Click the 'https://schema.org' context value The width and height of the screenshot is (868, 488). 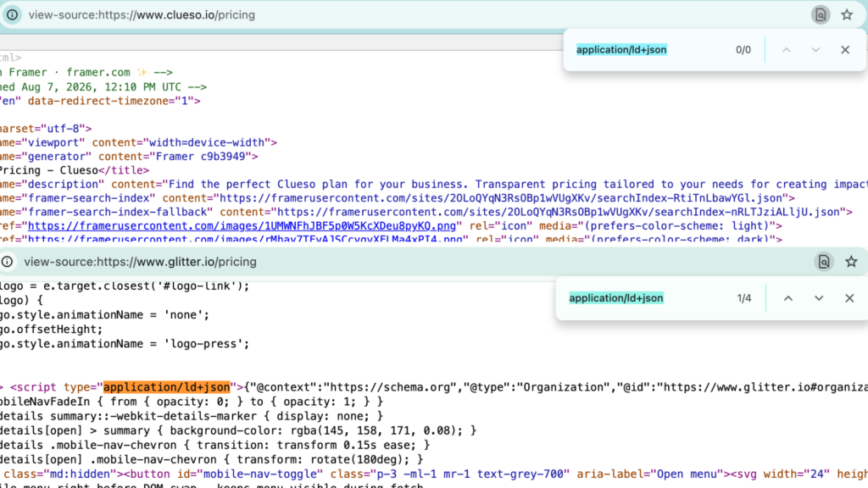coord(390,387)
